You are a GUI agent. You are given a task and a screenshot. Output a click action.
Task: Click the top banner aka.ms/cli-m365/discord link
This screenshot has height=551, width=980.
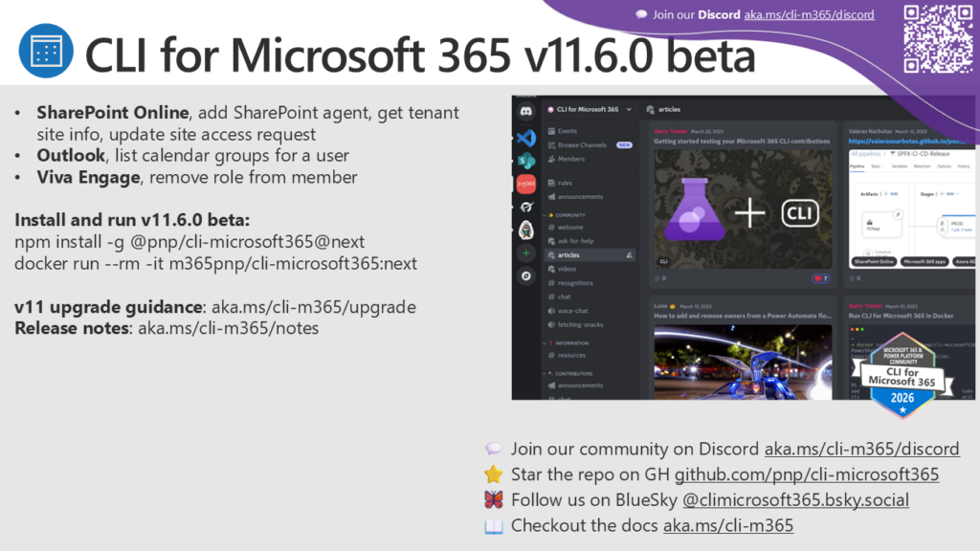tap(809, 14)
